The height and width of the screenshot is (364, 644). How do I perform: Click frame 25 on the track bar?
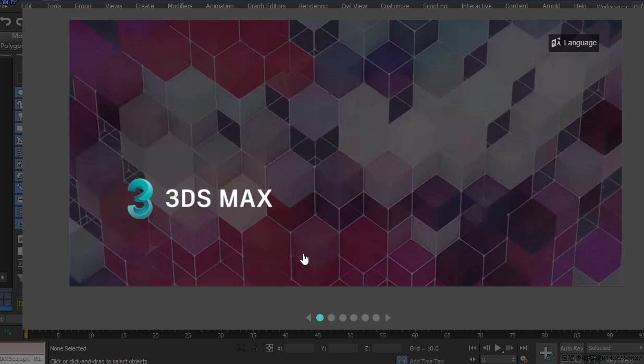(x=188, y=335)
